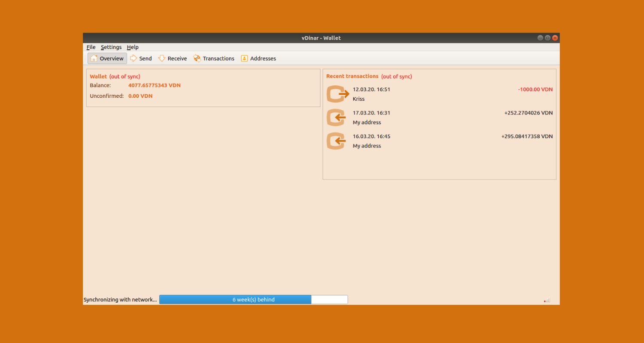Click the incoming icon for 17.03.20 transaction

click(x=336, y=117)
